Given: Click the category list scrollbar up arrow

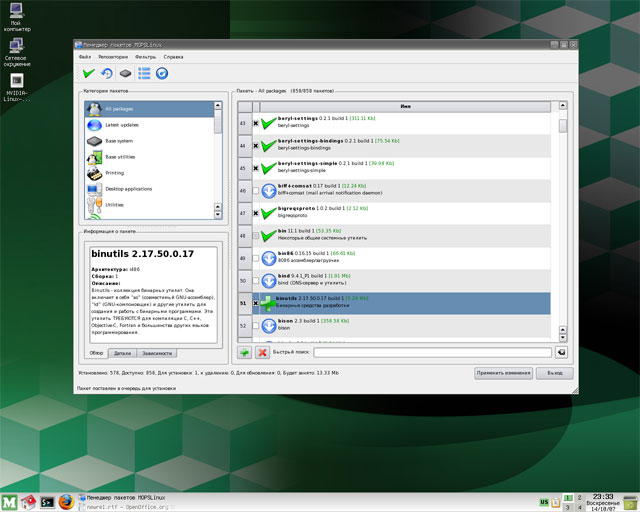Looking at the screenshot, I should 218,105.
